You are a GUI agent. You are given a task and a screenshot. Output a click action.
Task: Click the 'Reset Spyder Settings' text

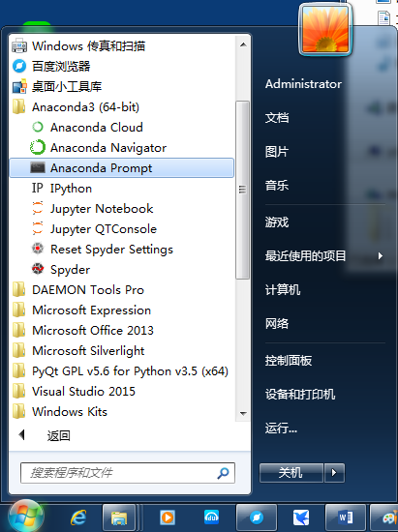point(111,250)
